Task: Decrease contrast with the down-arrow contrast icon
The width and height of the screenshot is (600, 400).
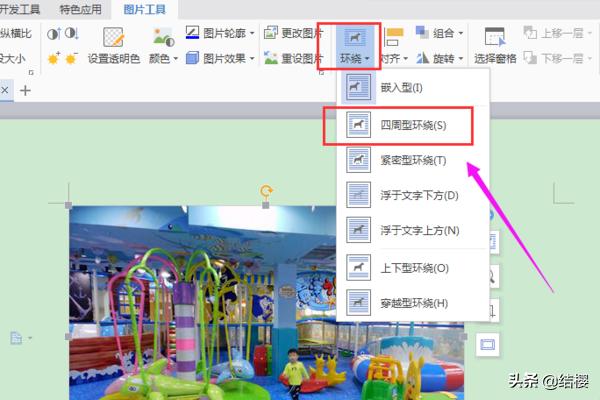Action: 72,33
